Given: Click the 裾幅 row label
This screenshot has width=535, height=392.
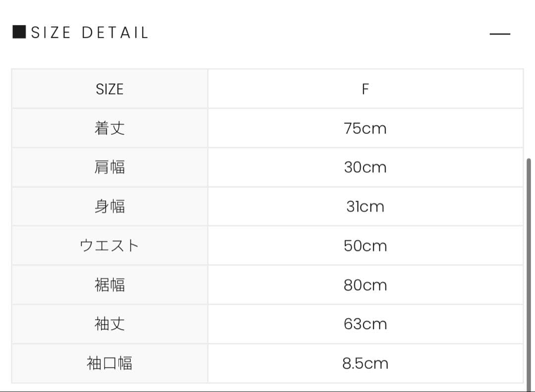Looking at the screenshot, I should click(x=109, y=285).
